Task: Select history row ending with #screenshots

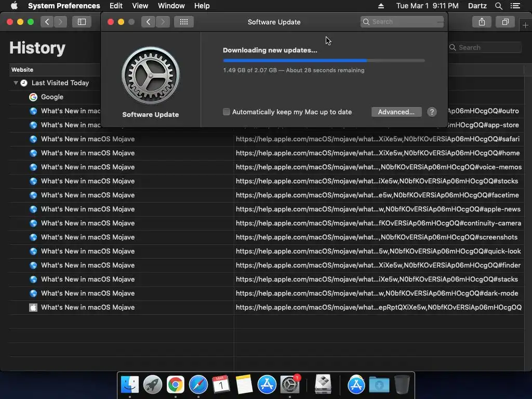Action: (x=267, y=237)
